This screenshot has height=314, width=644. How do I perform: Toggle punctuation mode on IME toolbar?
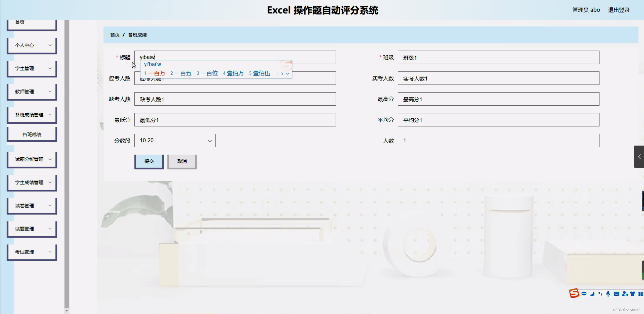click(600, 294)
